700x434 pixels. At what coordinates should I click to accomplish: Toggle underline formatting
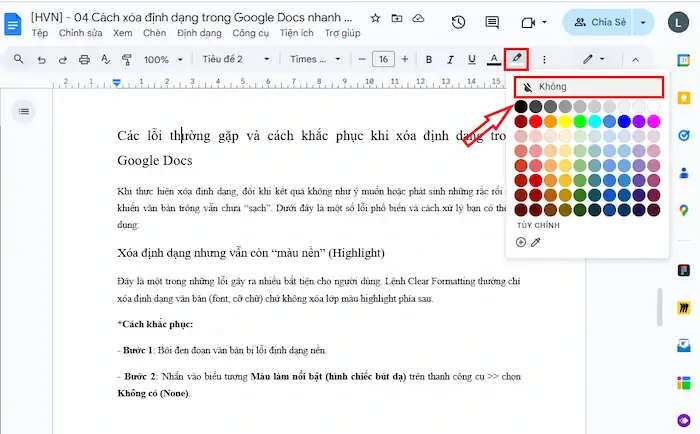[x=472, y=60]
